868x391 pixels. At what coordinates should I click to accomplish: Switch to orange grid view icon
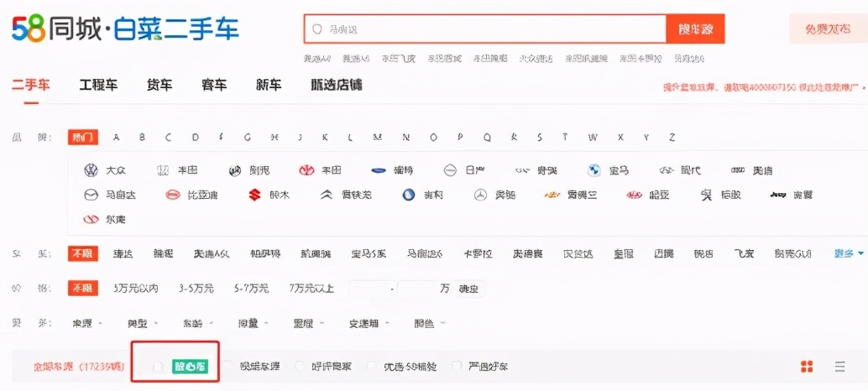pos(807,366)
